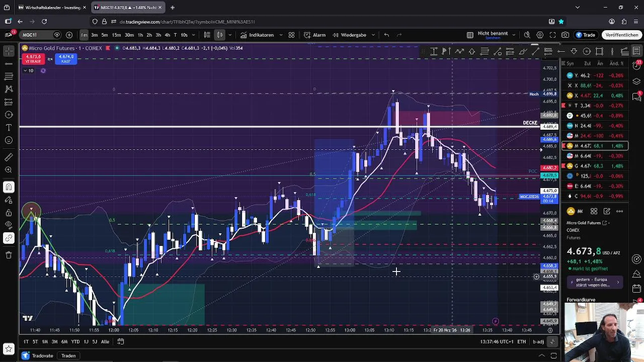Click the blue Kauf buy price button
The height and width of the screenshot is (362, 644).
pos(66,58)
